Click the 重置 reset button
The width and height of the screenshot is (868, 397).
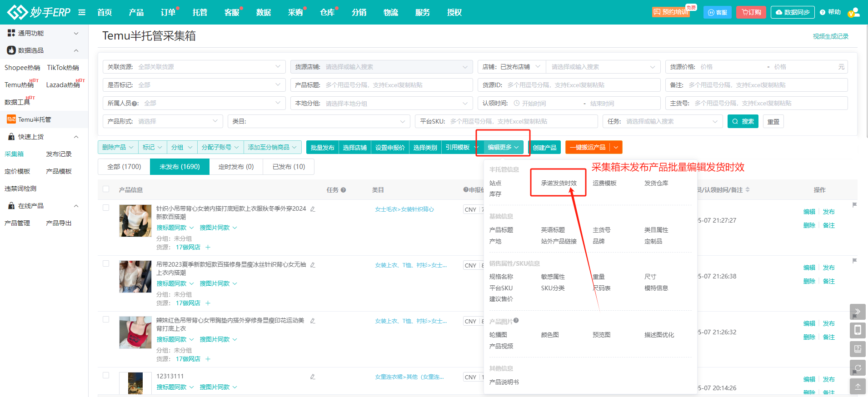[x=773, y=121]
